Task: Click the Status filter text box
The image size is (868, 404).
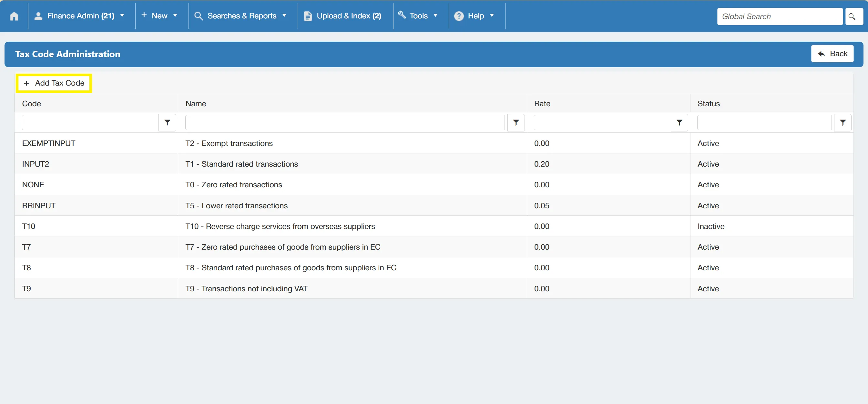Action: 764,123
